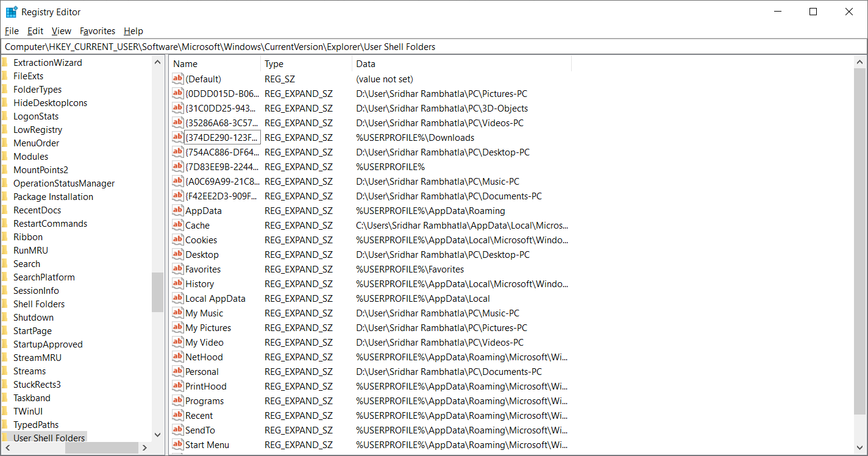
Task: Click the %USERPROFILE%\Downloads data cell
Action: pyautogui.click(x=415, y=137)
